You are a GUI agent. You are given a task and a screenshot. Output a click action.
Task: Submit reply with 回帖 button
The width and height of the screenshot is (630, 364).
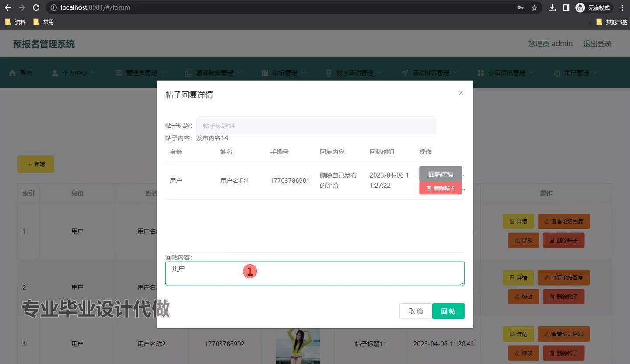[448, 311]
